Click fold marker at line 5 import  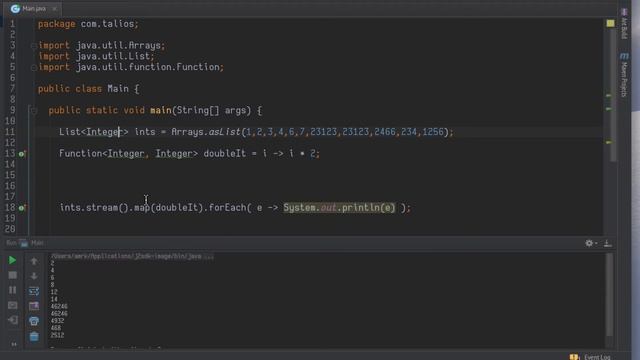(34, 67)
